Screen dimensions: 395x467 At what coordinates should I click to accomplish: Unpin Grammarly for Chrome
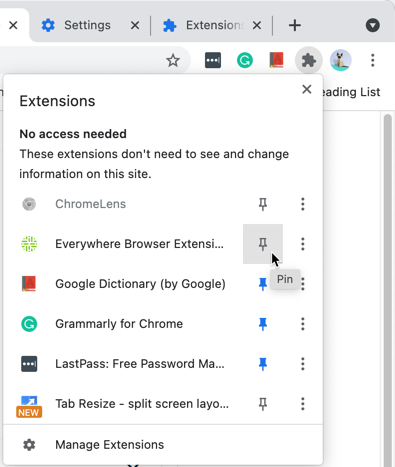263,324
